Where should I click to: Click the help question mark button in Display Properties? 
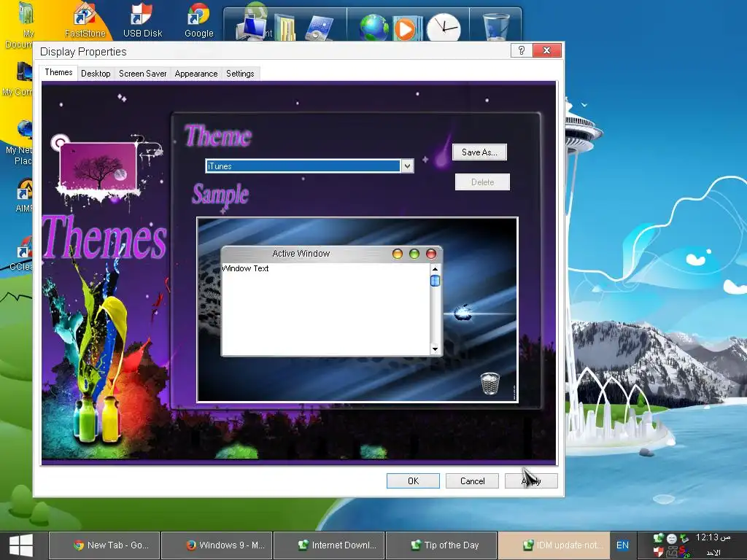[522, 50]
